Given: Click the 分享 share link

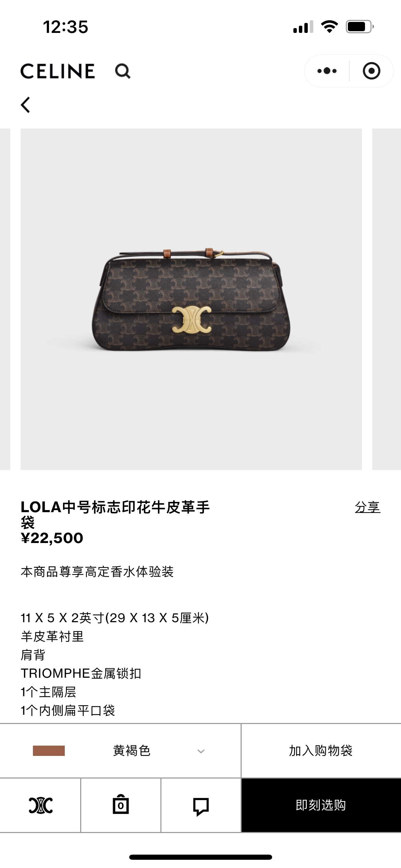Looking at the screenshot, I should click(367, 507).
